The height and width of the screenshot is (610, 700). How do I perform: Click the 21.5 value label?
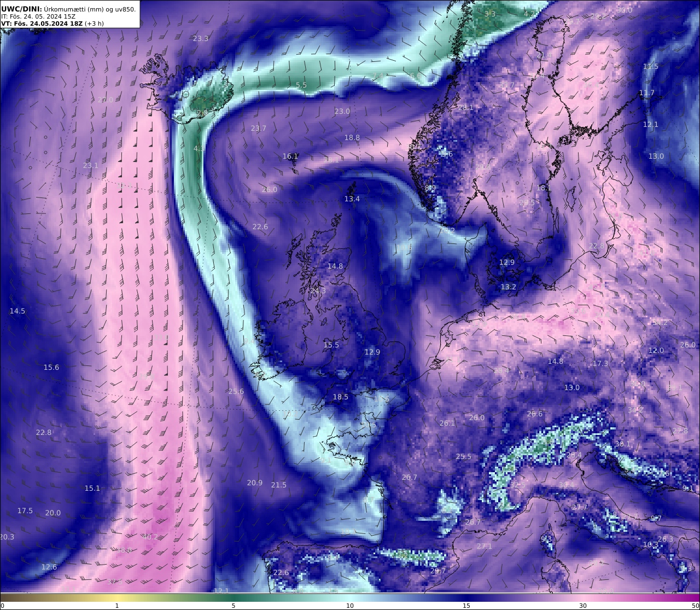click(x=278, y=485)
